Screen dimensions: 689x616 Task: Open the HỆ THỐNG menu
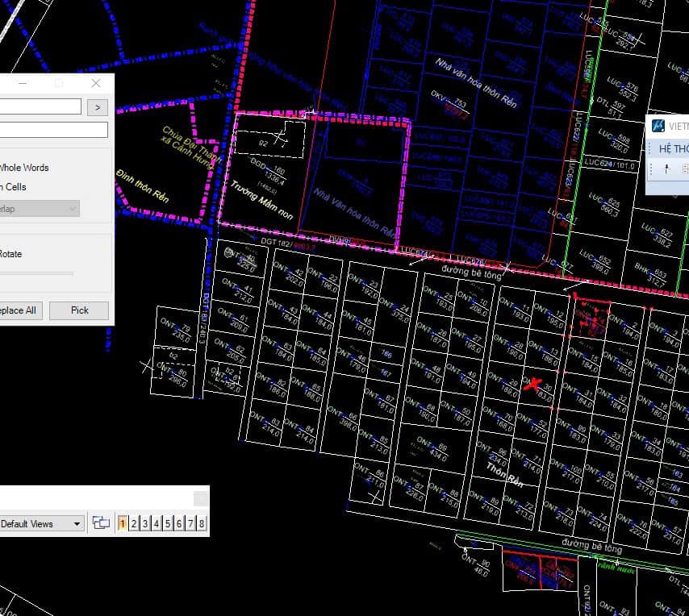[x=674, y=149]
